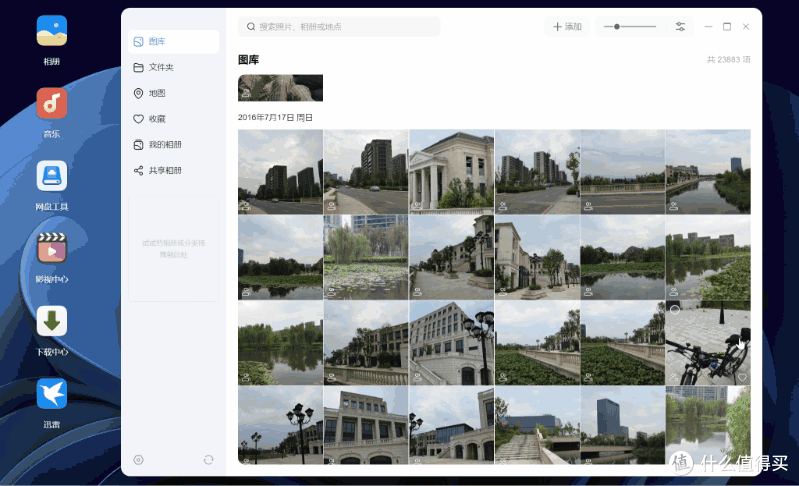
Task: Click the person icon on bicycle photo
Action: 674,377
